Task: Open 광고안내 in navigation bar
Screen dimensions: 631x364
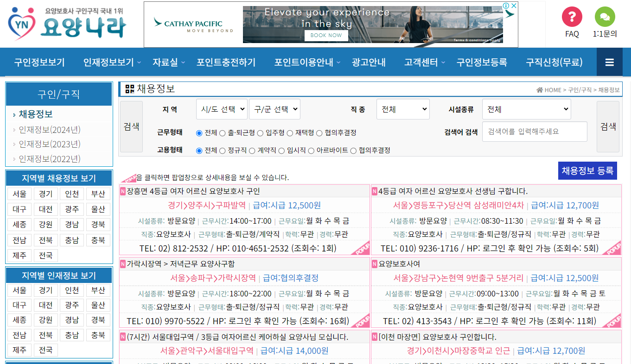Action: coord(369,63)
